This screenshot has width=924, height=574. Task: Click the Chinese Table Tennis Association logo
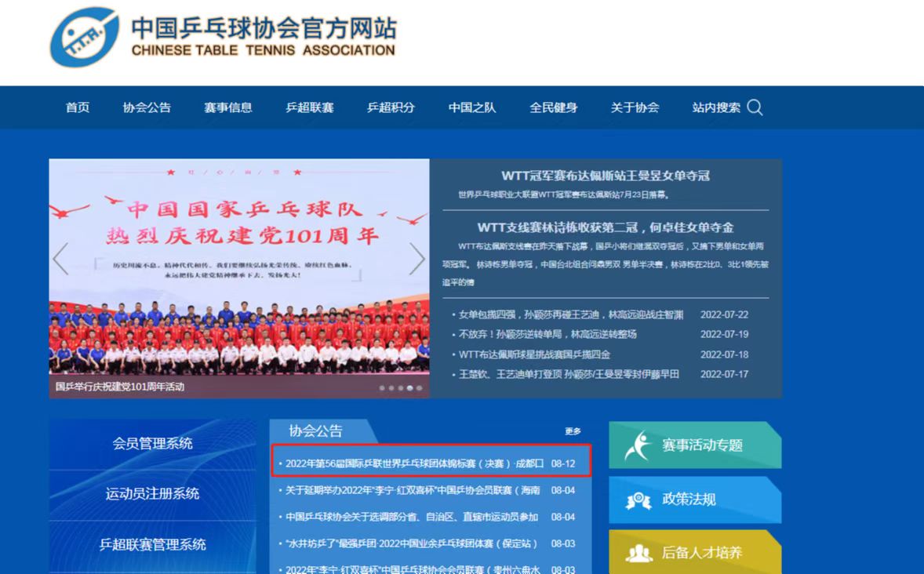point(84,37)
